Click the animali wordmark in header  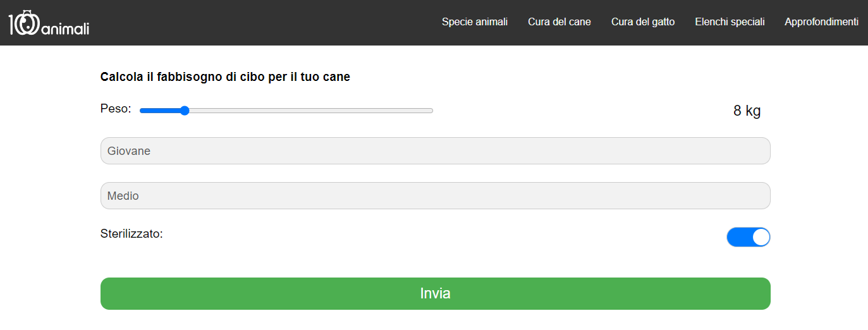(x=65, y=27)
